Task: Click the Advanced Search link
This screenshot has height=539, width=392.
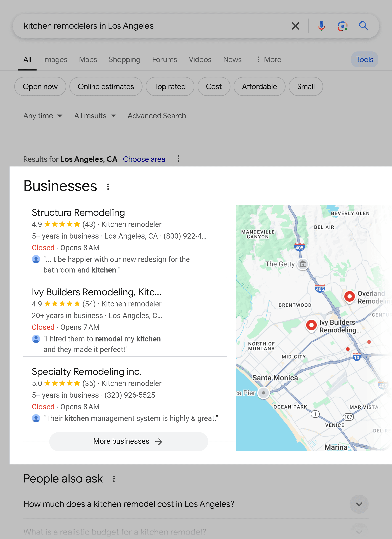Action: point(157,116)
